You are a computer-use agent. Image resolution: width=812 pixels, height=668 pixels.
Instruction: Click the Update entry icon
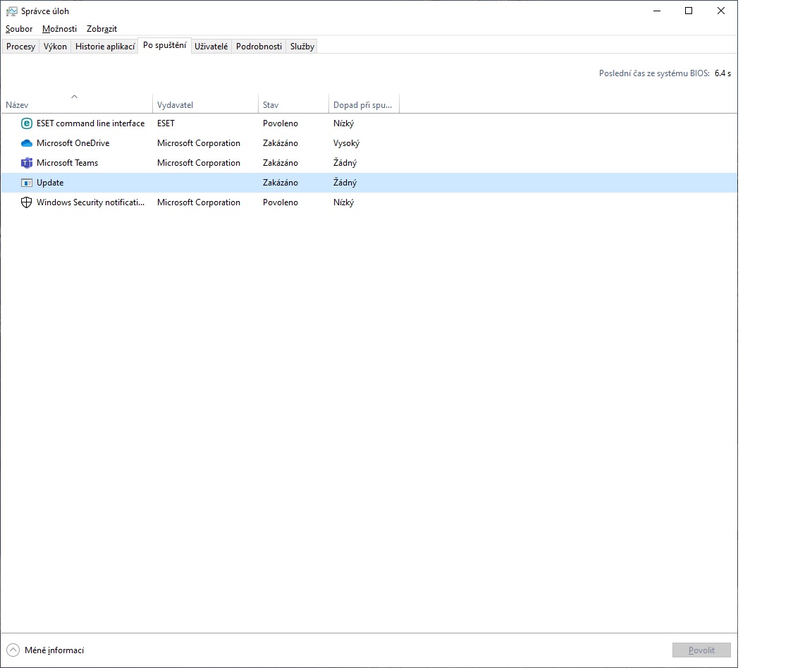point(26,183)
